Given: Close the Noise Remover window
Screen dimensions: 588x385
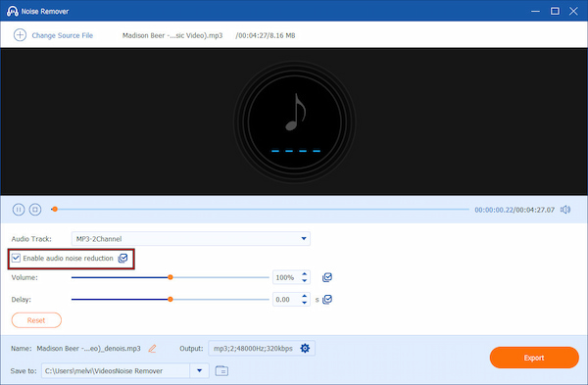Looking at the screenshot, I should [x=573, y=11].
